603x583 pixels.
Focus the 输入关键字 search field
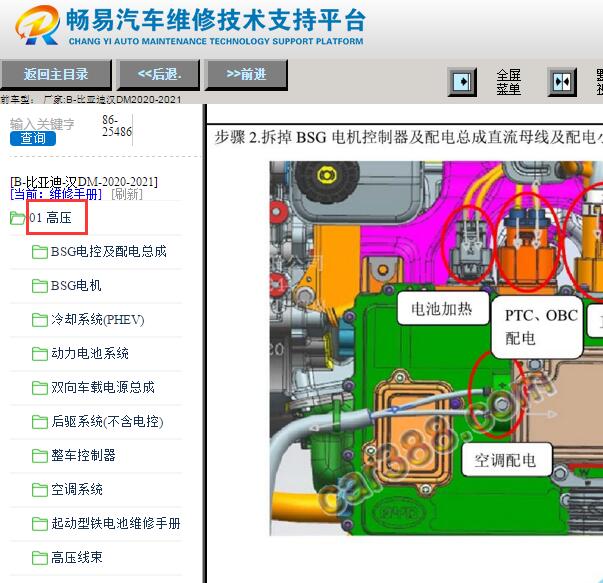42,124
